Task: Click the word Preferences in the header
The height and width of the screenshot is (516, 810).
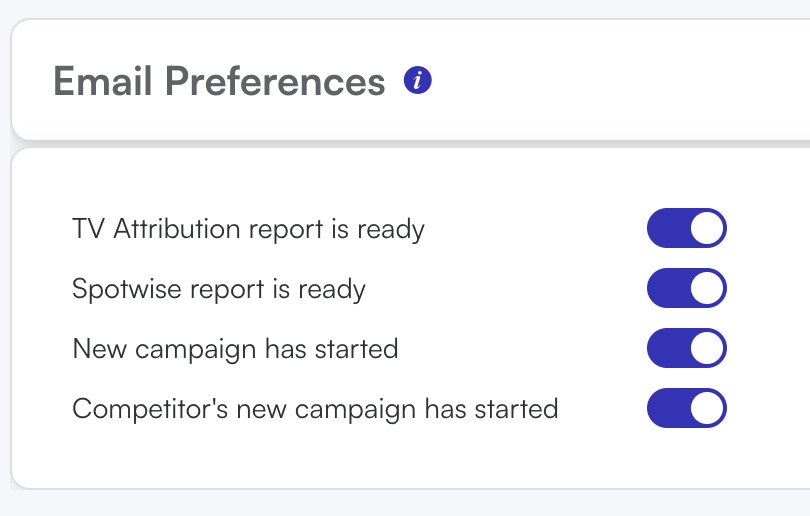Action: (275, 82)
